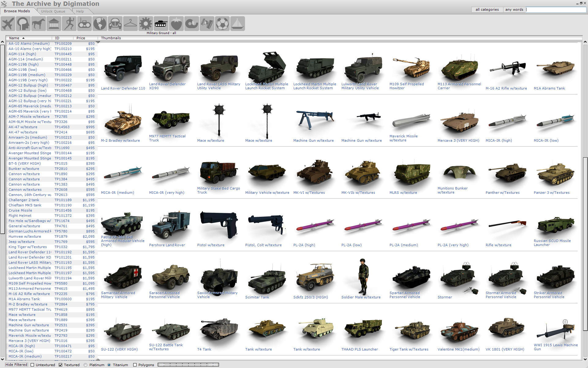The image size is (588, 368).
Task: Select the 'Challenger 2 tank' list row
Action: point(52,200)
